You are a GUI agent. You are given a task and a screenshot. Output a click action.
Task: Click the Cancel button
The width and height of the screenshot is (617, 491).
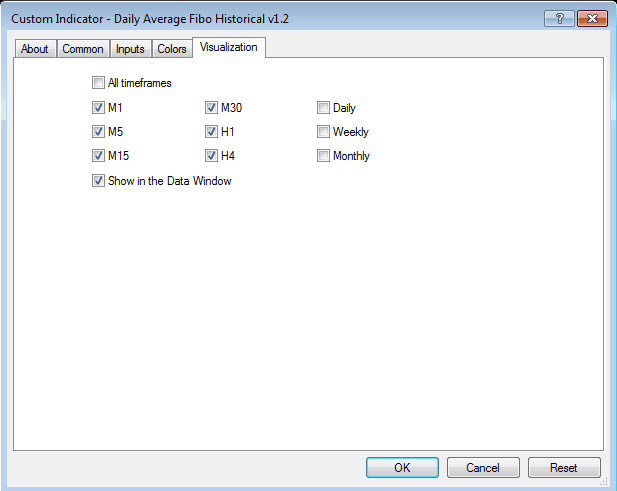click(x=483, y=467)
